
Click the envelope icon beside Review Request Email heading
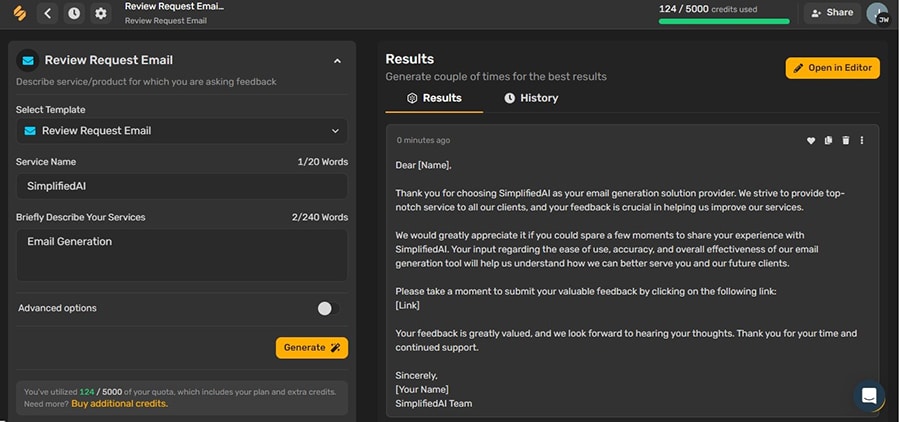pos(28,60)
